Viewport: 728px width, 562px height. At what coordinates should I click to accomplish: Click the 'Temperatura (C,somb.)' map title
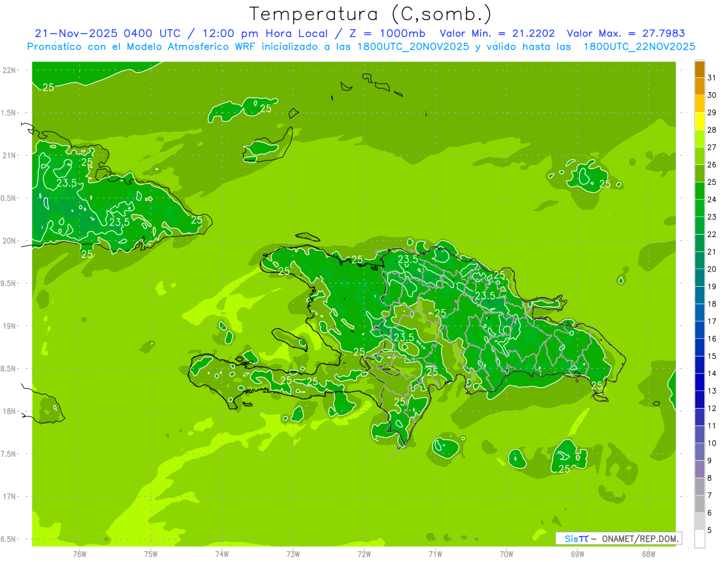370,14
